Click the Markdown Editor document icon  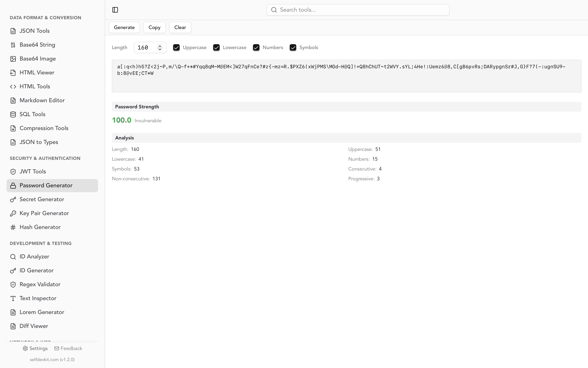13,100
